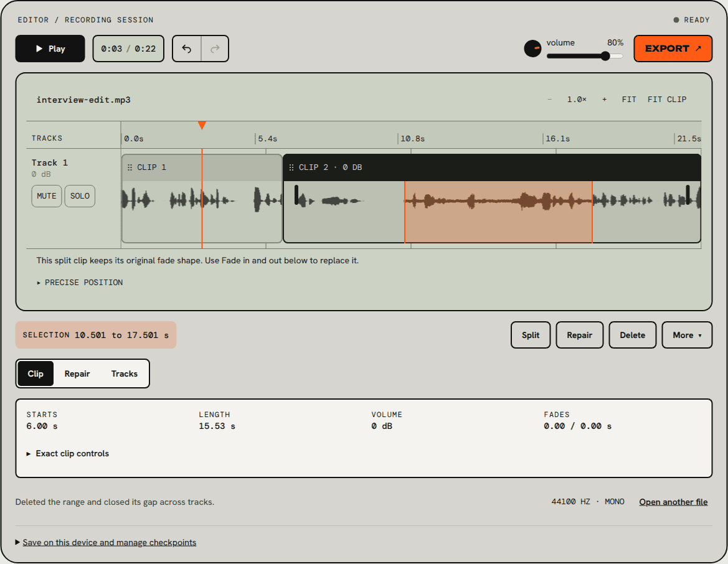Click the round volume knob icon

532,49
